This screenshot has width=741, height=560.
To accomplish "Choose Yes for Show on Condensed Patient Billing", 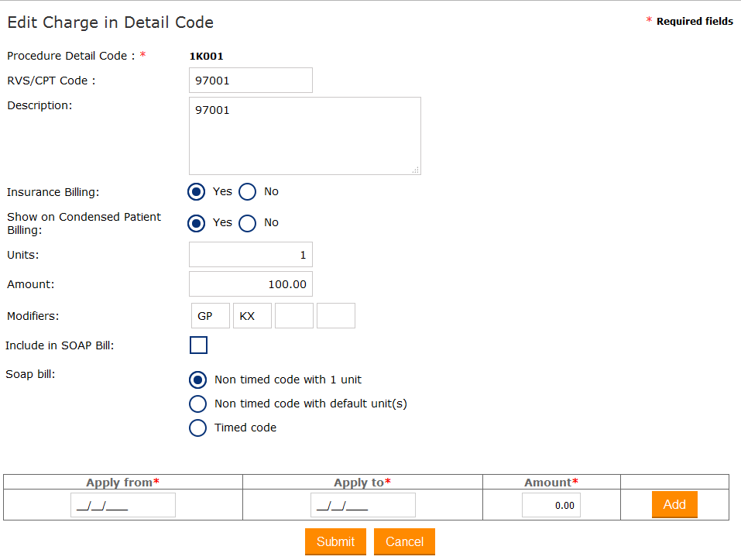I will pyautogui.click(x=197, y=223).
